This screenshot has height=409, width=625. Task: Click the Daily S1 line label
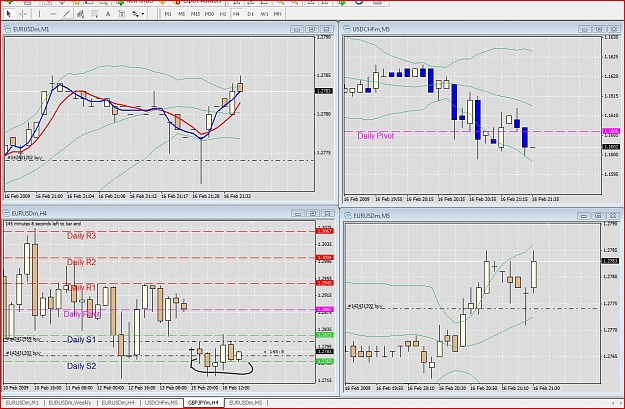81,340
